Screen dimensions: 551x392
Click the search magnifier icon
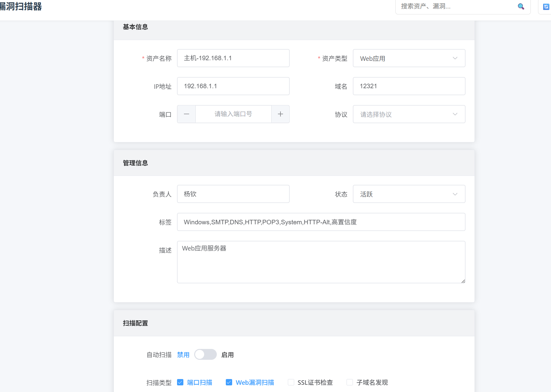[x=521, y=6]
